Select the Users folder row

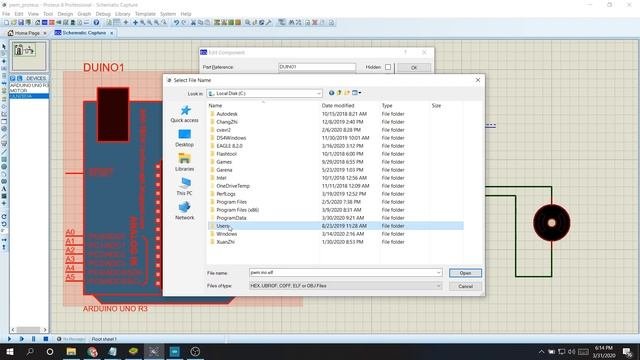pyautogui.click(x=336, y=226)
